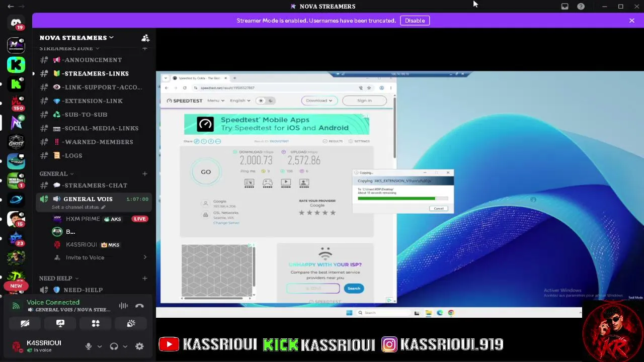Screen dimensions: 644x362
Task: Mute the microphone
Action: (x=89, y=346)
